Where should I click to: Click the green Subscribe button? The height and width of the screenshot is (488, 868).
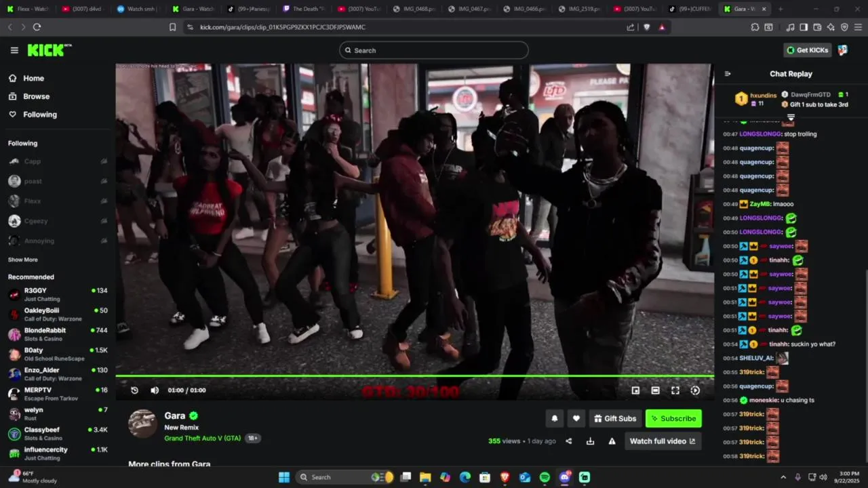click(x=673, y=419)
